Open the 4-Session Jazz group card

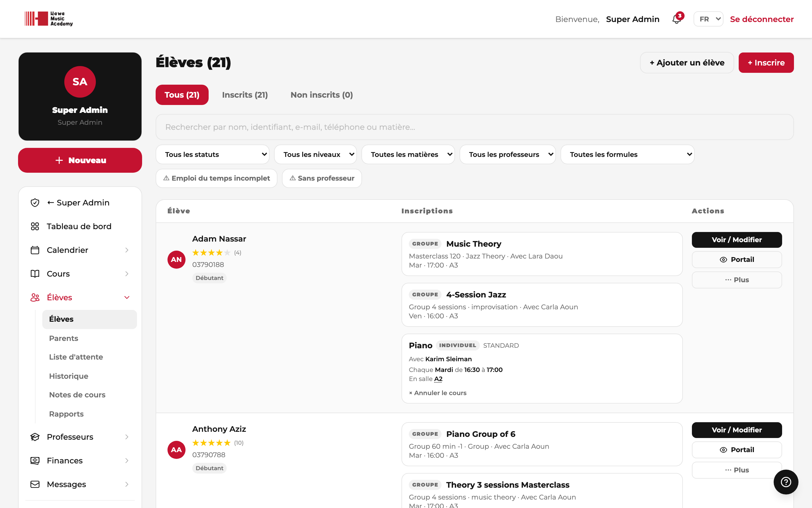click(x=542, y=305)
